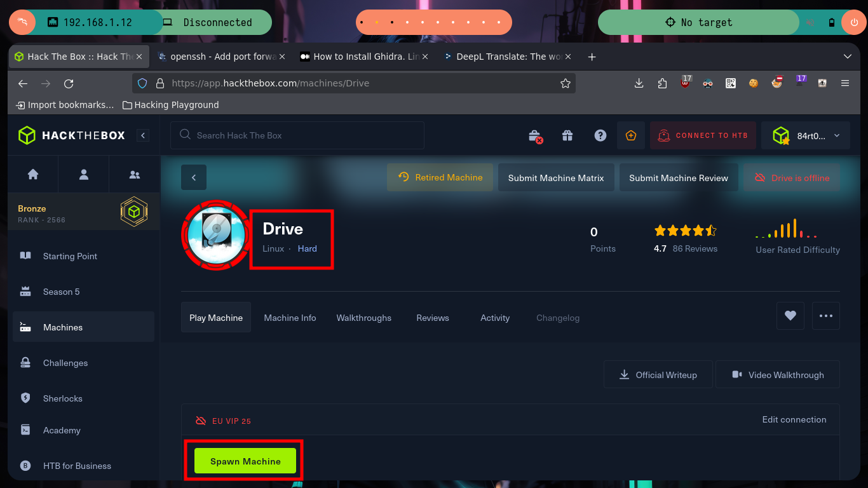Click the Drive is offline status button
868x488 pixels.
792,178
